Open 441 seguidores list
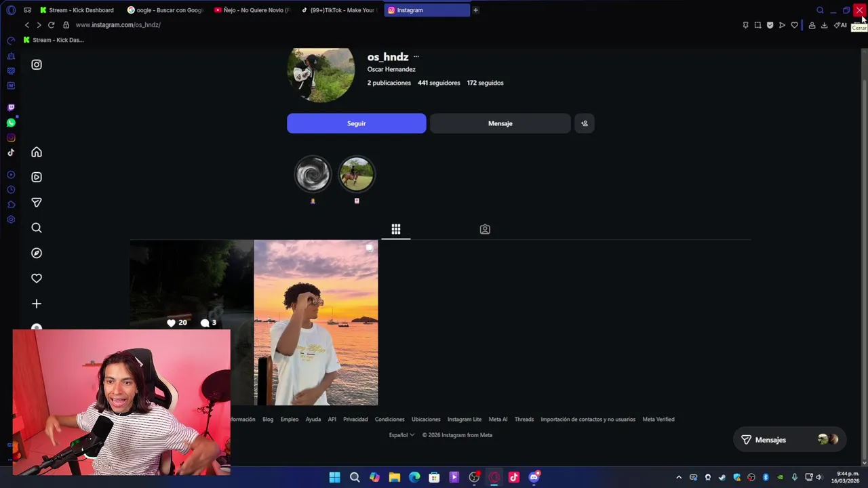 [439, 83]
